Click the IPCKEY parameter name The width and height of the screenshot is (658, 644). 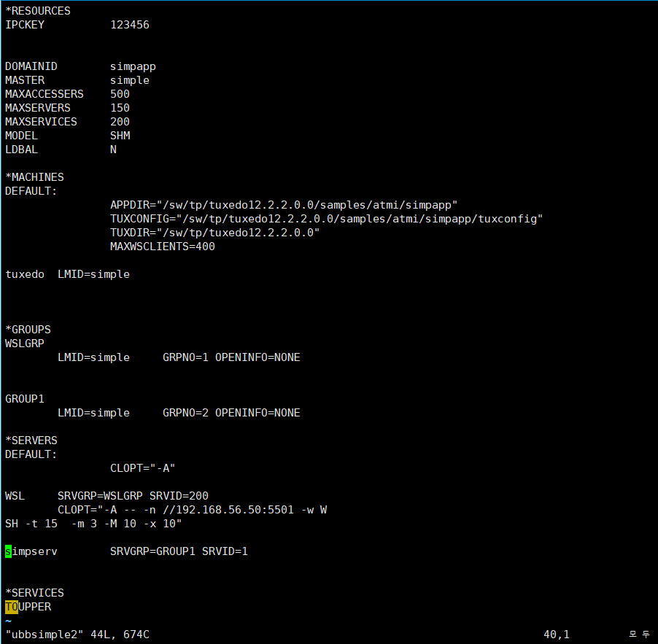point(25,25)
